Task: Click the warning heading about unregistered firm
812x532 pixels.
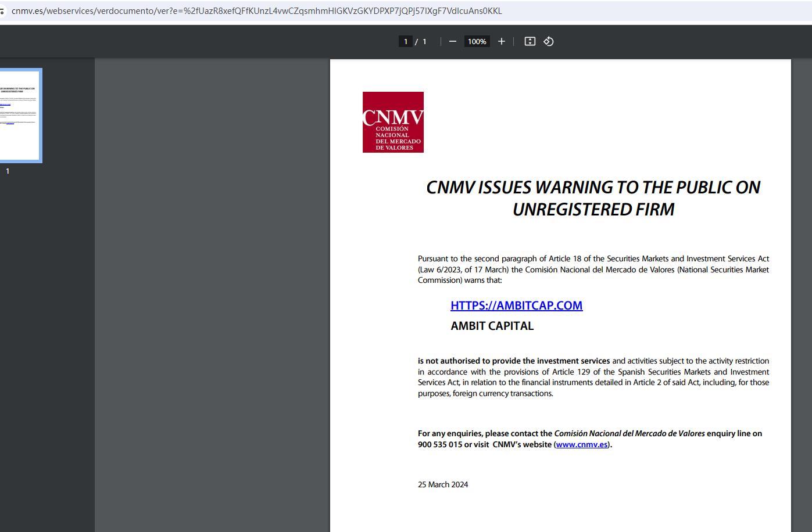Action: [x=593, y=198]
